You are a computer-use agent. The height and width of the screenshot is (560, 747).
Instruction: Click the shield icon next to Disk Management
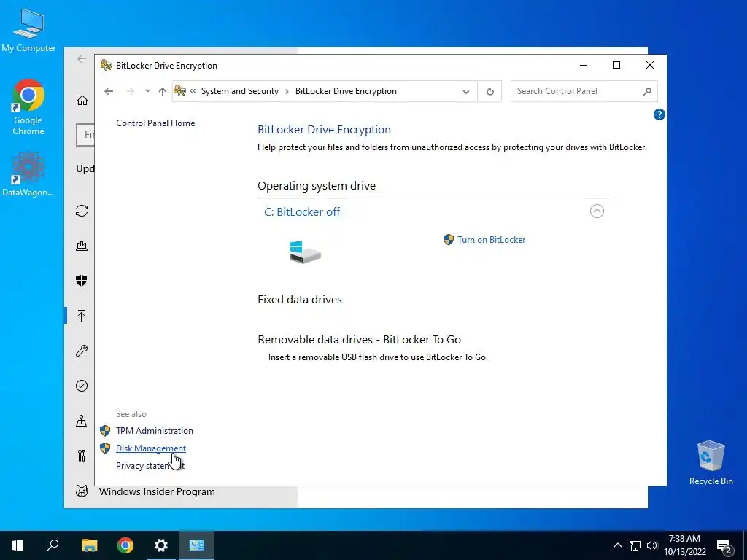coord(105,448)
